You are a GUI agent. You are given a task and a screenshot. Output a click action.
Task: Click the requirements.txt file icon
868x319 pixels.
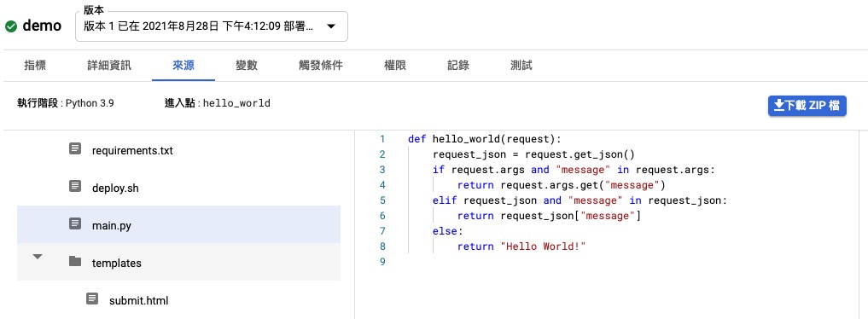click(75, 148)
